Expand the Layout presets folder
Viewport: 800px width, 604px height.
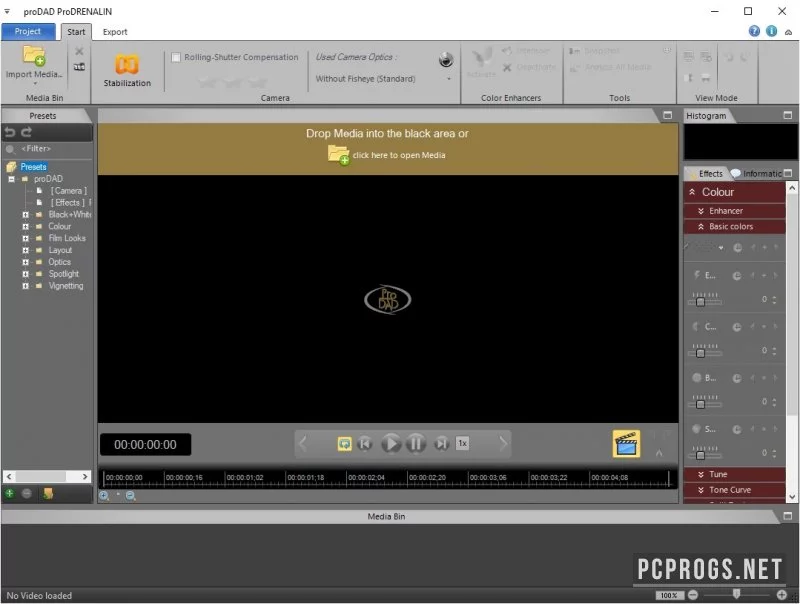26,250
